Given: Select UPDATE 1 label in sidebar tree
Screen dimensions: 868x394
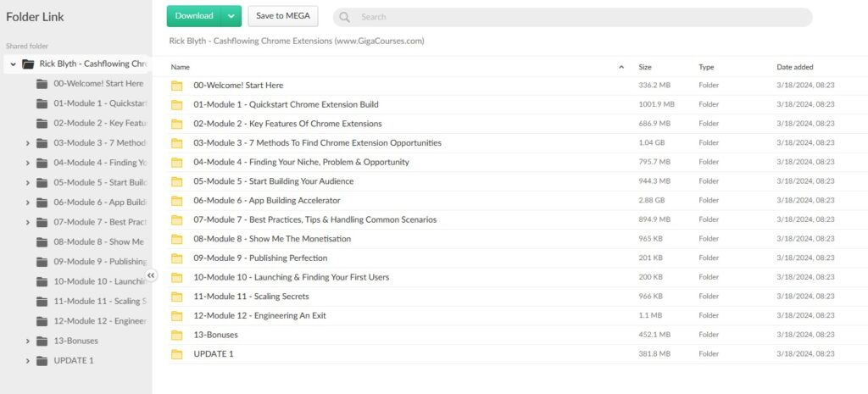Looking at the screenshot, I should (x=74, y=361).
